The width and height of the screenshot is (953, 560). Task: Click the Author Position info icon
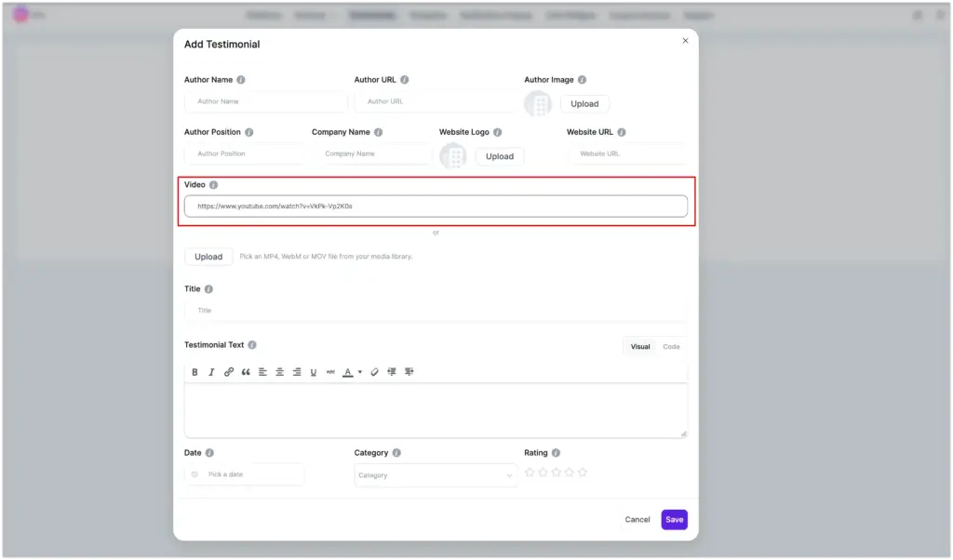(x=249, y=132)
